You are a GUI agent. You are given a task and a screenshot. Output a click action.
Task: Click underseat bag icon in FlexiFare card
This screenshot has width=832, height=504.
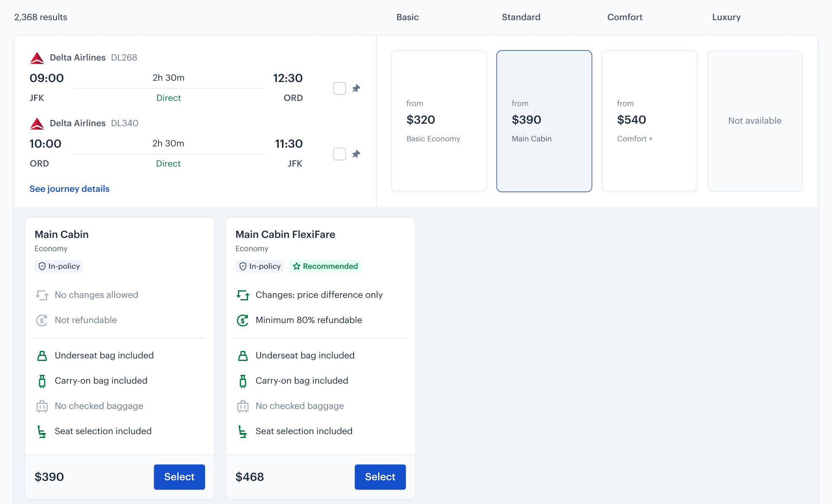(x=243, y=355)
